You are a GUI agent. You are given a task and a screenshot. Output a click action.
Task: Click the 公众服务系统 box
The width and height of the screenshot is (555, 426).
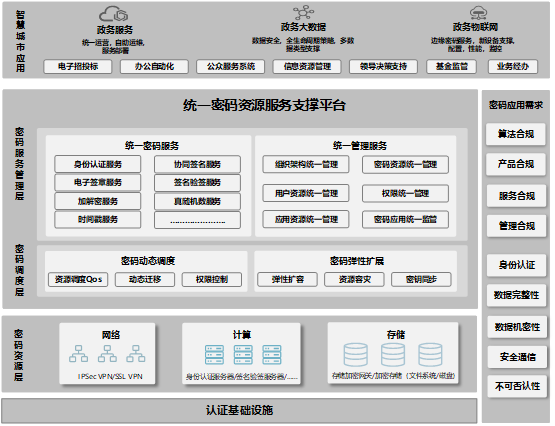pos(231,67)
